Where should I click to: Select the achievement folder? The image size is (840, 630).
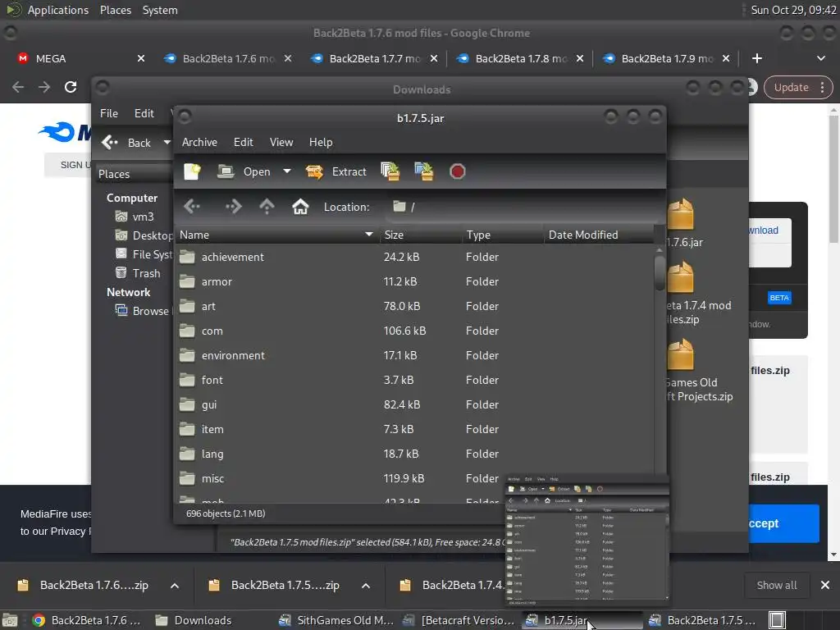pyautogui.click(x=414, y=257)
